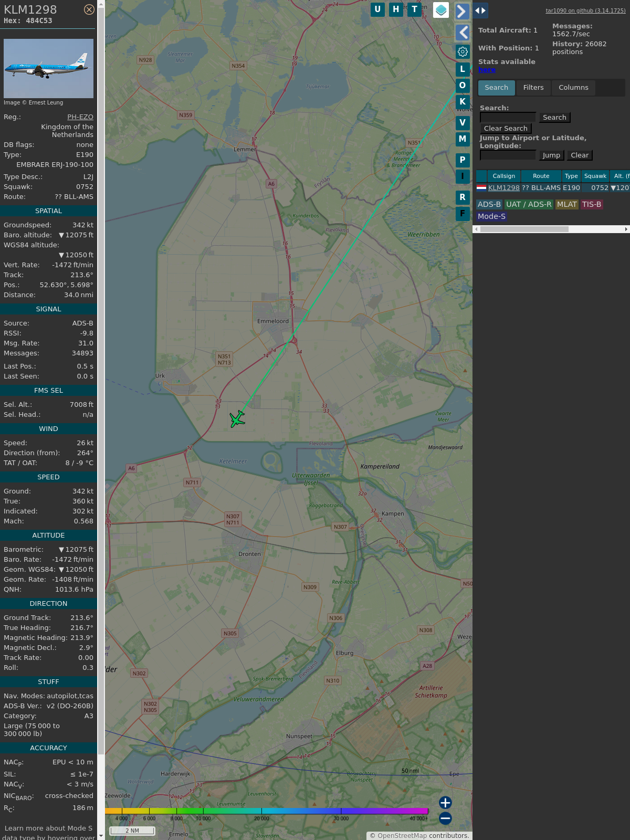Toggle the R map option button
The image size is (630, 840).
[463, 197]
